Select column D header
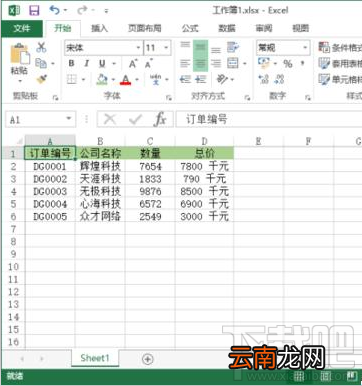This screenshot has width=362, height=386. tap(204, 141)
